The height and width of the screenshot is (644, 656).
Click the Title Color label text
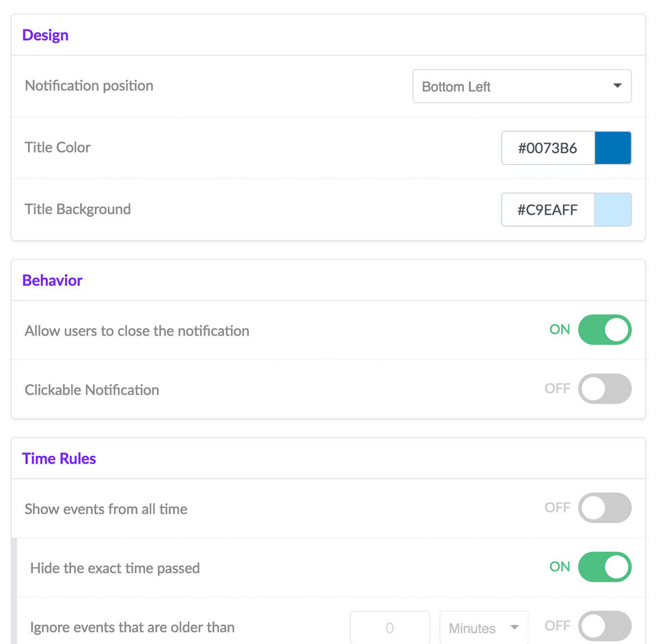tap(57, 147)
